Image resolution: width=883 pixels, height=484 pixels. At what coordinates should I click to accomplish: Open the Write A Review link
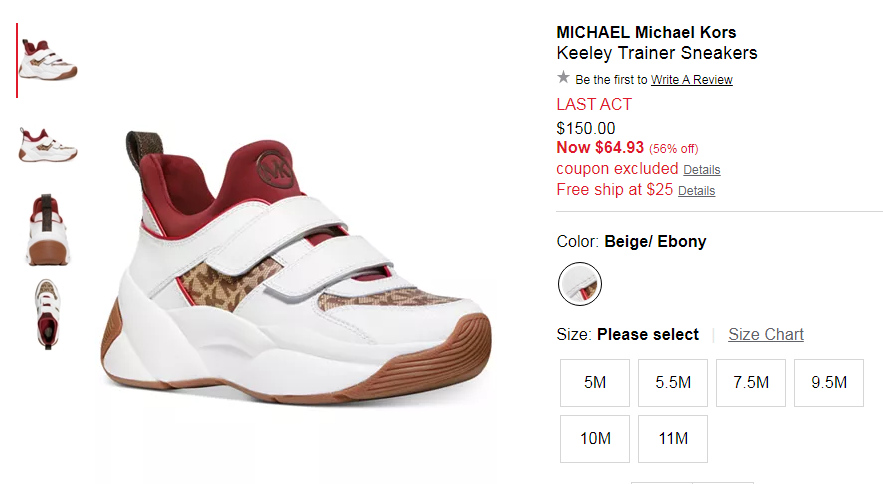pos(692,80)
